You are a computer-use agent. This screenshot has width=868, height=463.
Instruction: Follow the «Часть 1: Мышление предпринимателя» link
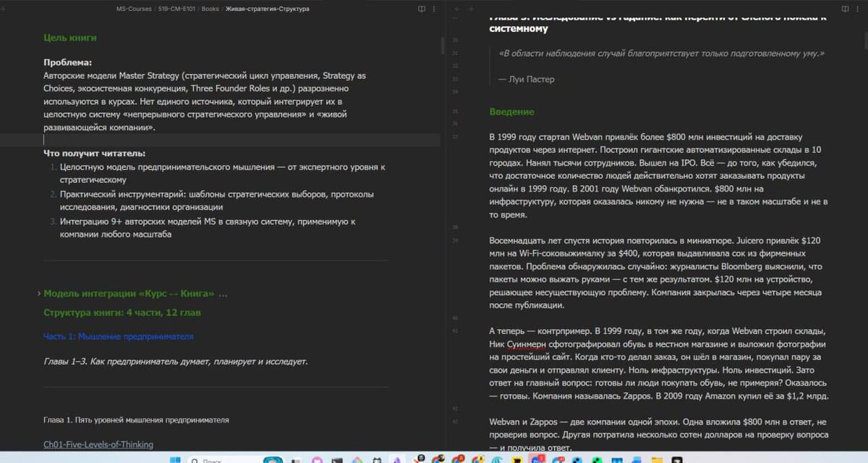pos(119,336)
